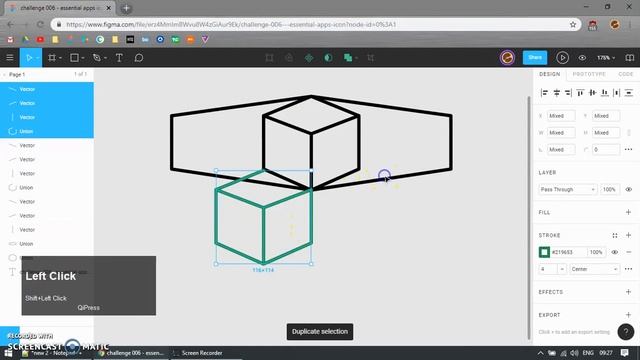Screen dimensions: 640x360
Task: Click the stroke opacity 100% field
Action: click(x=596, y=252)
